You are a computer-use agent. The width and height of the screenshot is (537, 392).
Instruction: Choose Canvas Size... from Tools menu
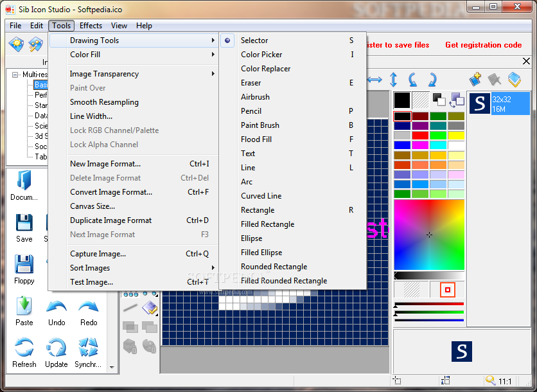click(x=134, y=206)
